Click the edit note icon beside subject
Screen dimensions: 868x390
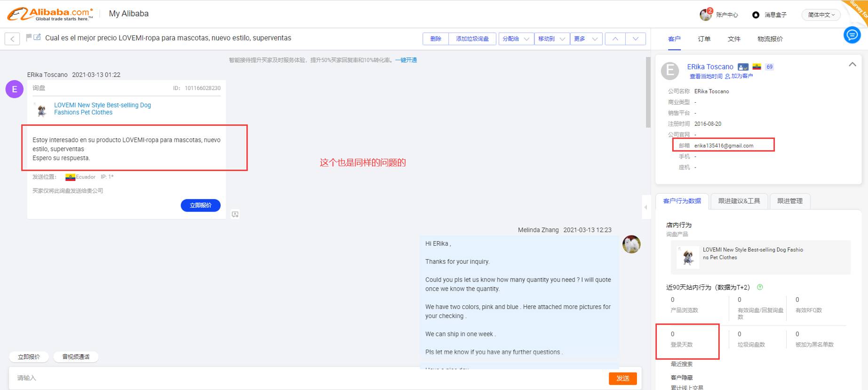click(37, 37)
